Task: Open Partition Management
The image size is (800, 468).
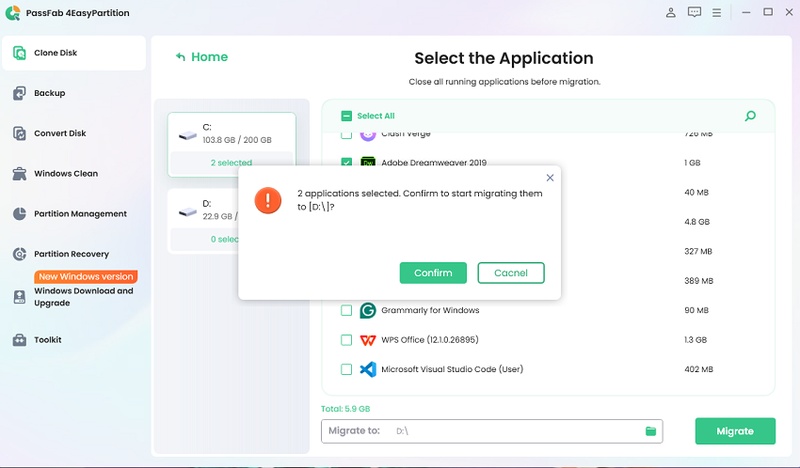Action: [80, 214]
